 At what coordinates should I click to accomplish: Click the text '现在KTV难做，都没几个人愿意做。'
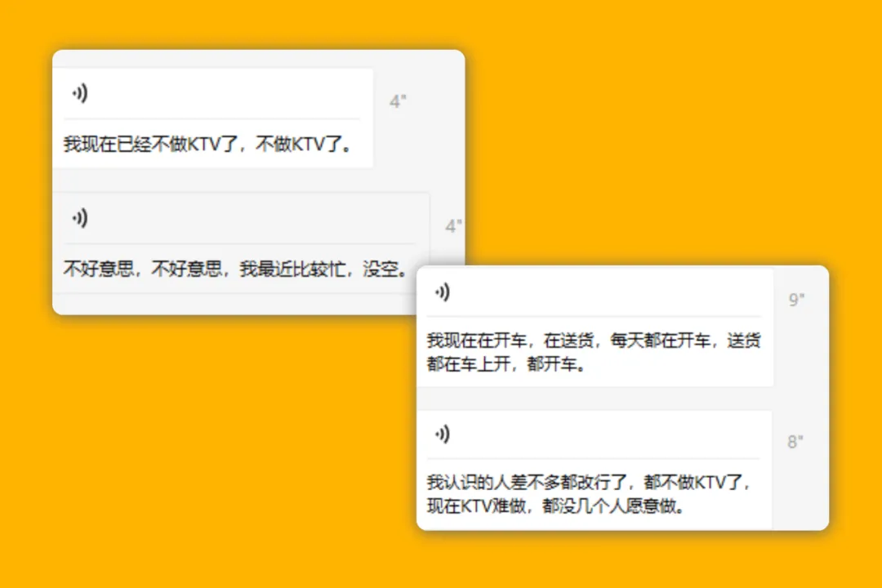click(556, 506)
